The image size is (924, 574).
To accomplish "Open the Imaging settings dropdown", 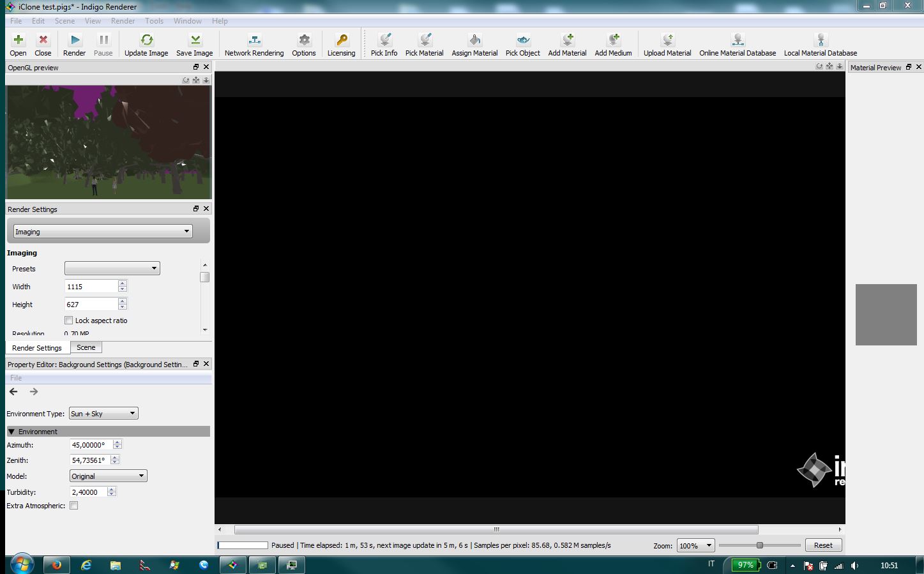I will click(x=103, y=232).
